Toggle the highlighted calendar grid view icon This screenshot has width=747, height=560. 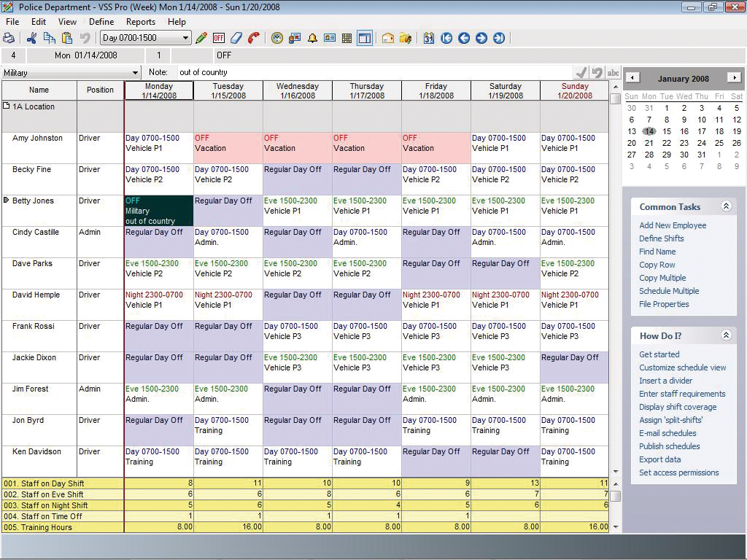coord(365,38)
